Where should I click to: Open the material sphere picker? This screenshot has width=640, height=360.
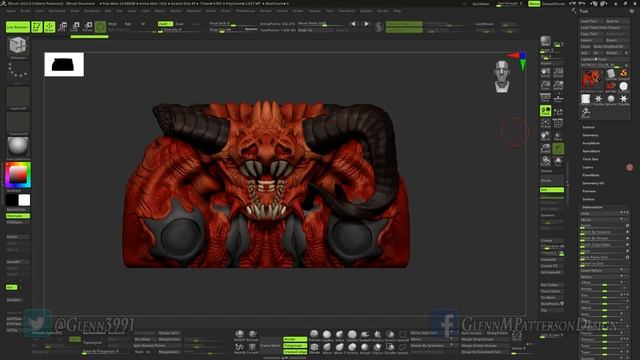pos(18,147)
